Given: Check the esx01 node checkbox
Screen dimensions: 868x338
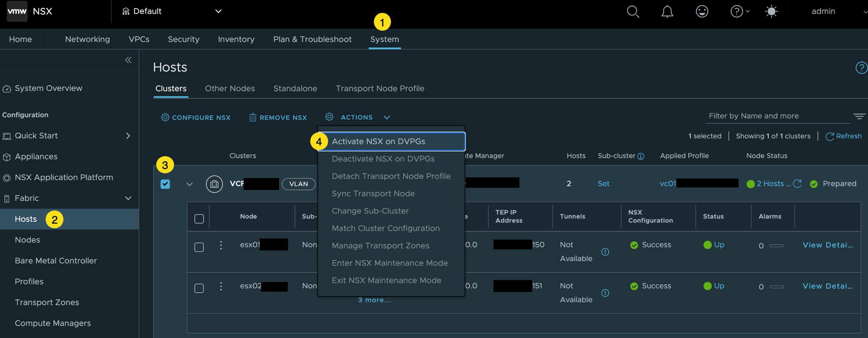Looking at the screenshot, I should [x=199, y=248].
